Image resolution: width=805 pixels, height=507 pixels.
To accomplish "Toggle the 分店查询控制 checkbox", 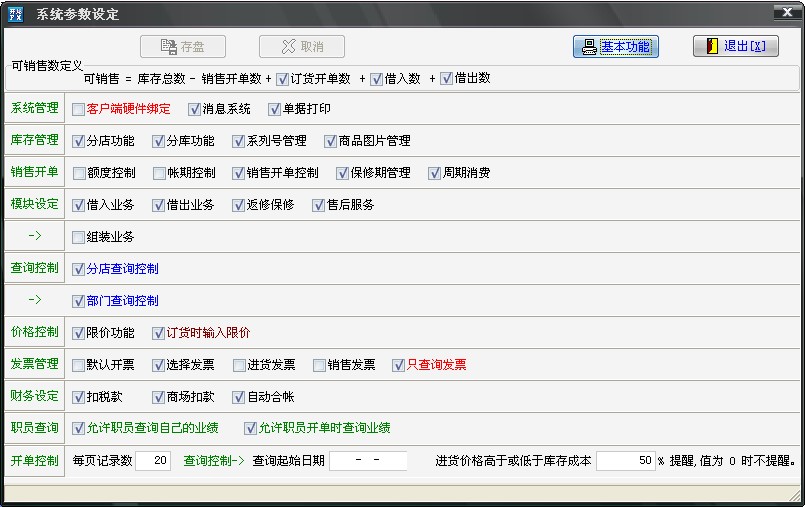I will click(x=78, y=269).
